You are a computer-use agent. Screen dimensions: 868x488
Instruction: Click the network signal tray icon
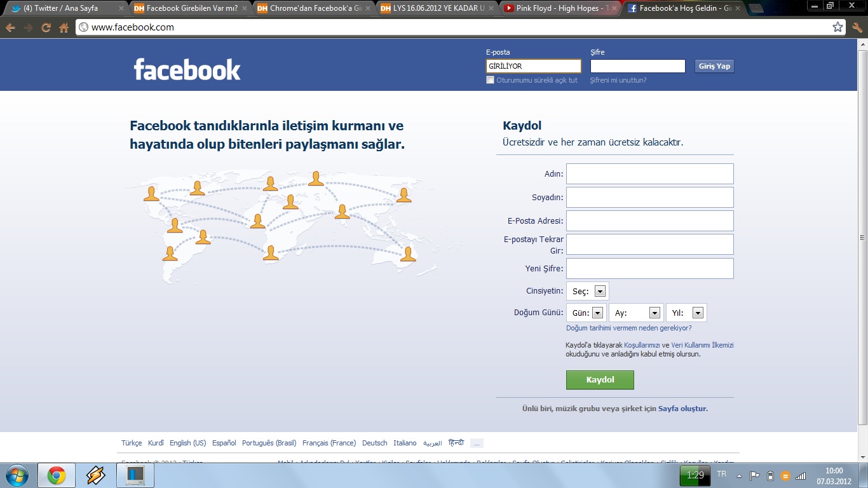tap(801, 475)
